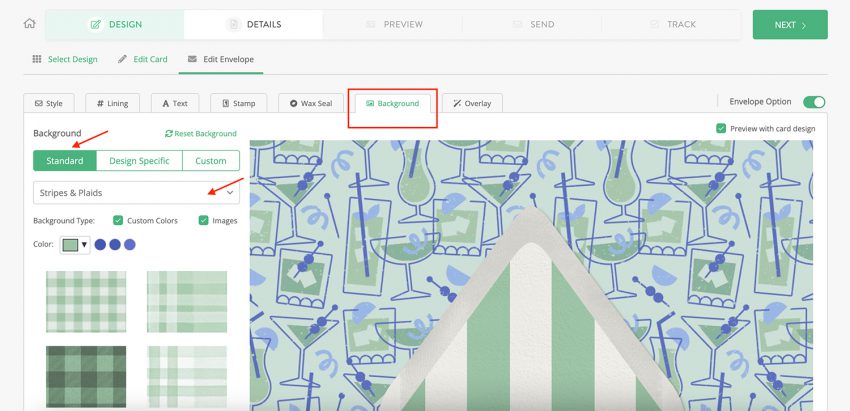Click the Reset Background refresh icon
The width and height of the screenshot is (850, 411).
point(169,133)
